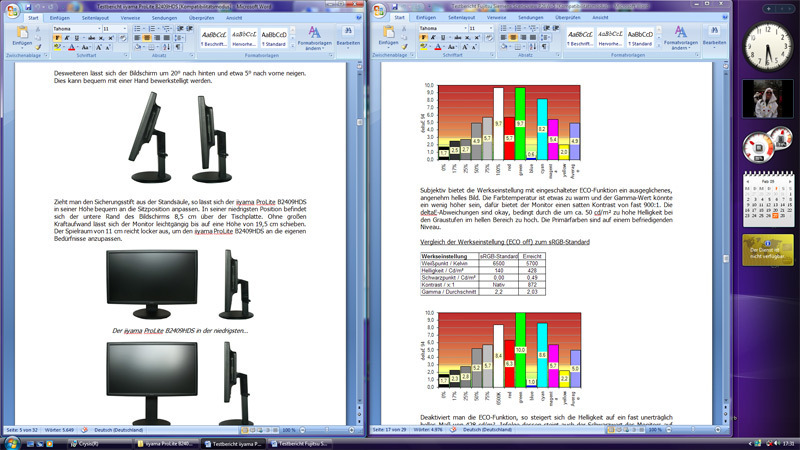Justify text in the left Word window
Viewport: 800px width, 450px height.
(x=166, y=38)
